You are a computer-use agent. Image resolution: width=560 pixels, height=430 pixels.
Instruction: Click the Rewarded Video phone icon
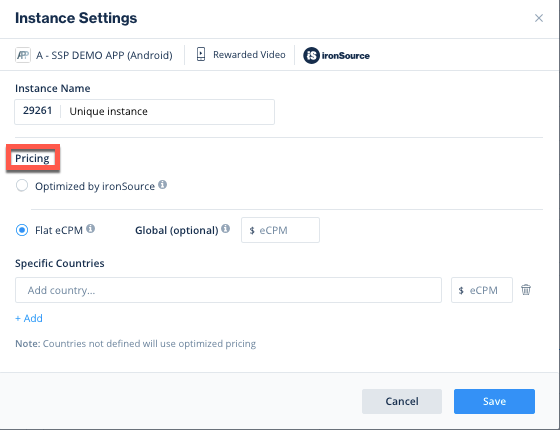coord(201,54)
